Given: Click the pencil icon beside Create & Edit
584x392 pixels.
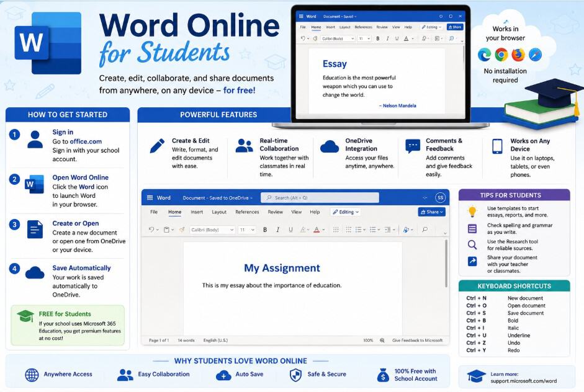Looking at the screenshot, I should point(157,146).
